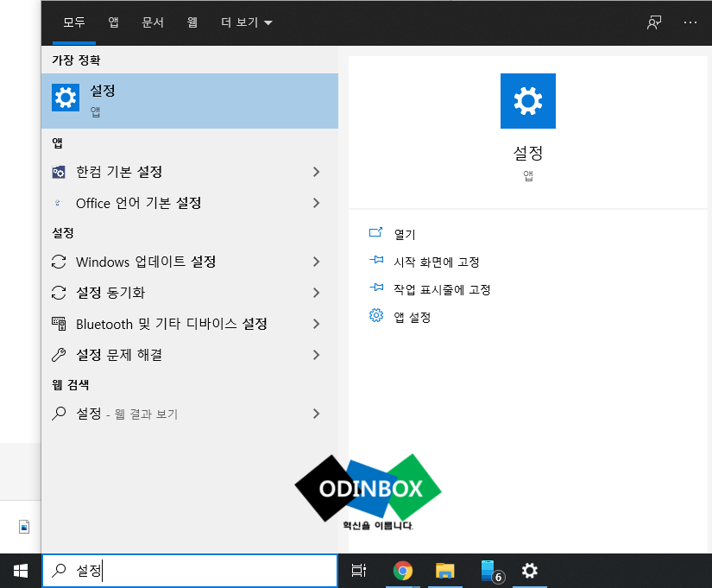Switch to the 앱 tab

click(114, 22)
